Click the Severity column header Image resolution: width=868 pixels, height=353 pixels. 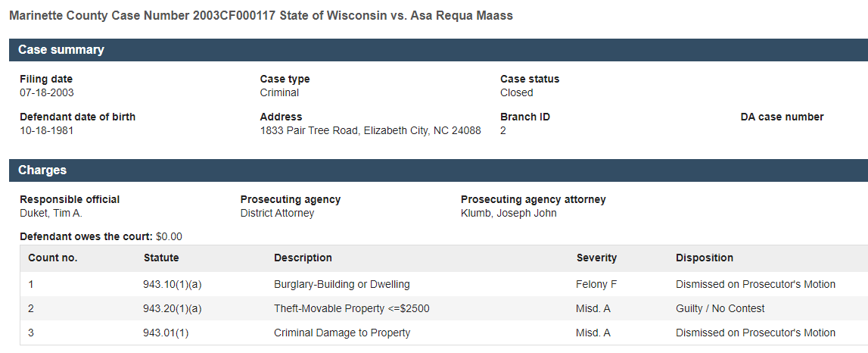click(x=596, y=258)
